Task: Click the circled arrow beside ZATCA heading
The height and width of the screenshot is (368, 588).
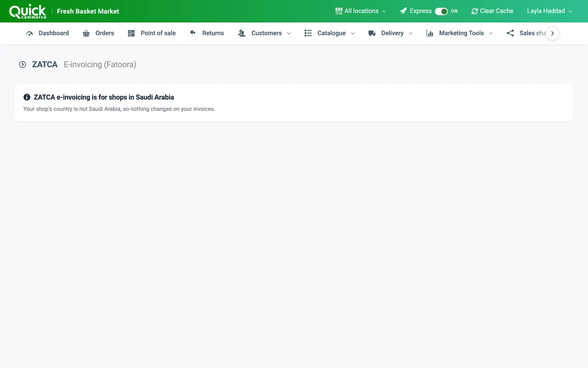Action: coord(22,64)
